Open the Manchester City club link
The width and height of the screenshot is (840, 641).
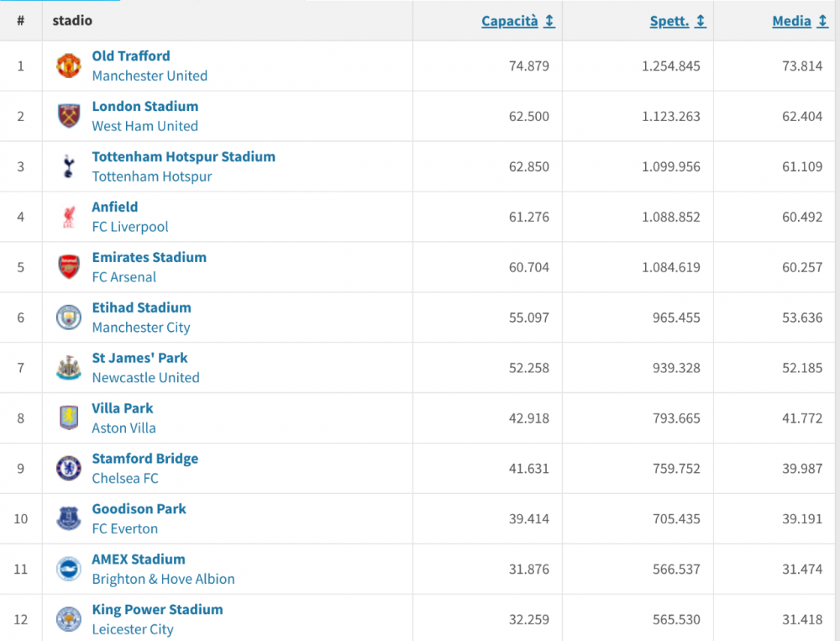(141, 328)
